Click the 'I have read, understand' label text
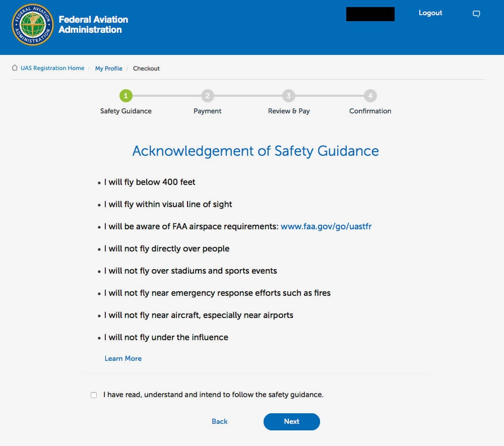This screenshot has height=446, width=504. (213, 395)
